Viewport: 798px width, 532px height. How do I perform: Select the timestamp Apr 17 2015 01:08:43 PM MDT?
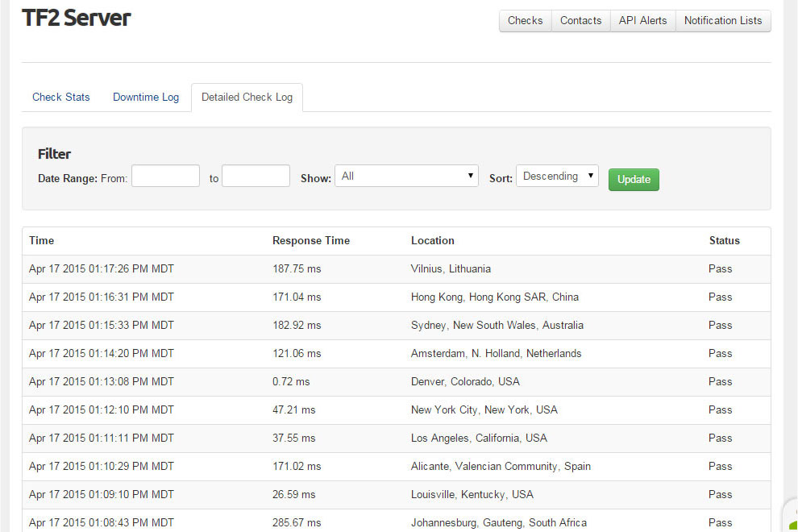(102, 523)
